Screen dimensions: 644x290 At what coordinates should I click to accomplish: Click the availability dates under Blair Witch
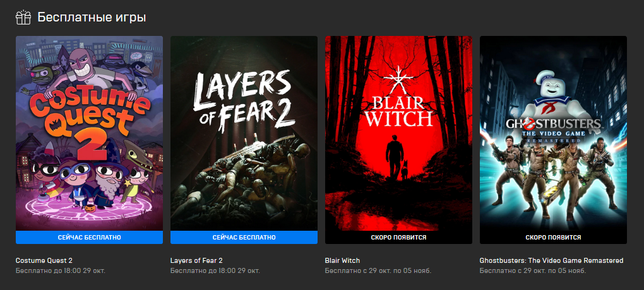(x=378, y=270)
